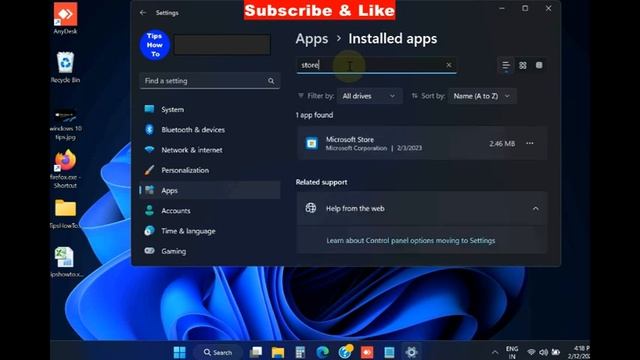Open AnyDesk from the taskbar

tap(367, 352)
